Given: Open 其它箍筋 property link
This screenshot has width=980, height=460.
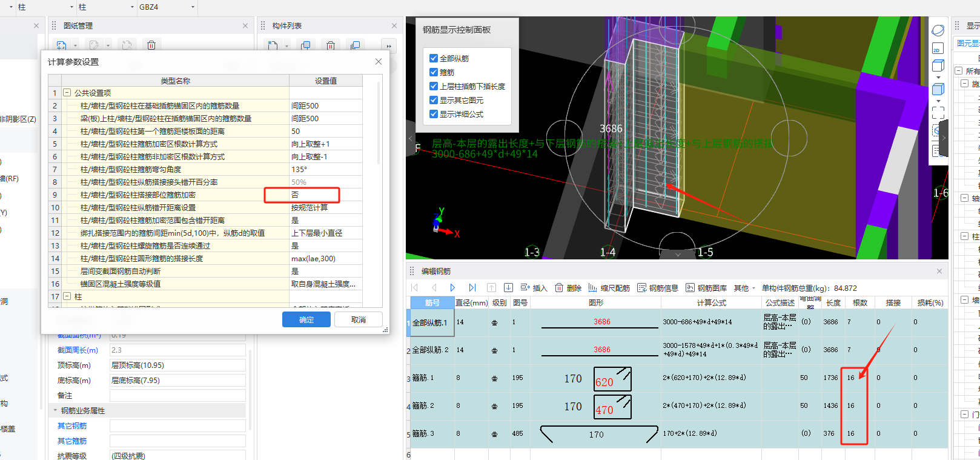Looking at the screenshot, I should pos(72,441).
